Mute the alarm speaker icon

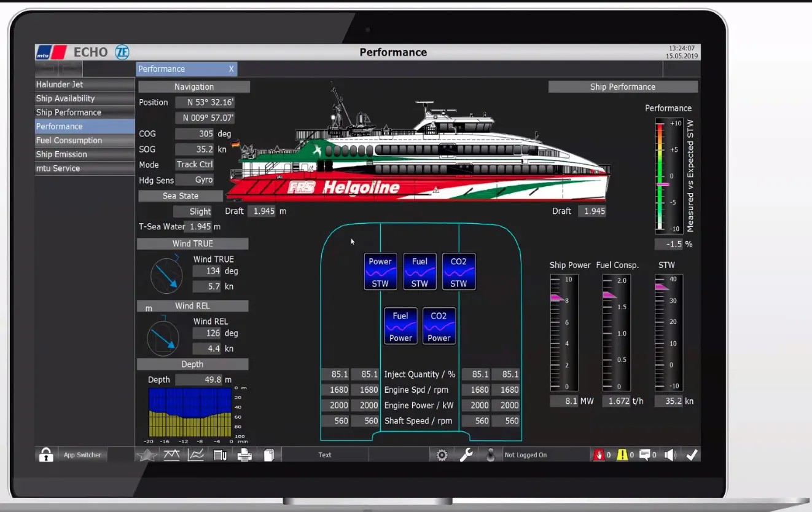(670, 455)
